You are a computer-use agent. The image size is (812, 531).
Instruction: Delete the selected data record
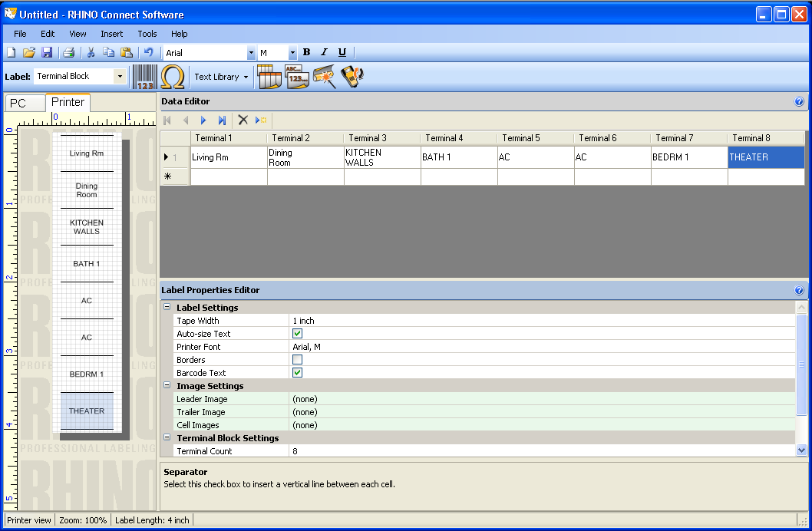pos(243,120)
